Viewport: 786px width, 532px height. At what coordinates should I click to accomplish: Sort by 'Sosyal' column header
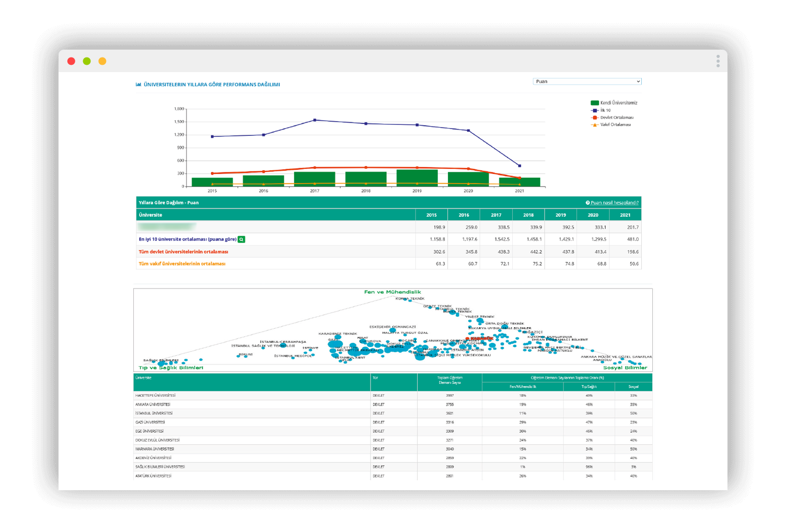point(633,387)
